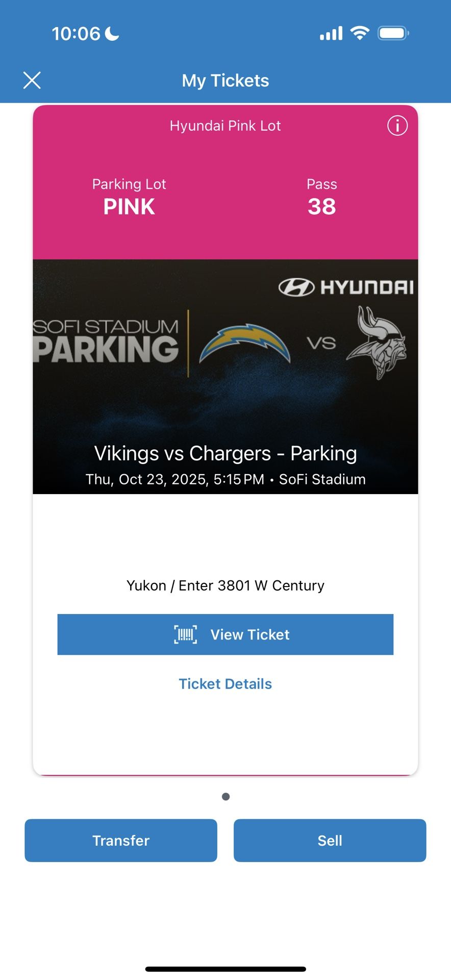Tap the barcode icon inside View Ticket

pyautogui.click(x=186, y=634)
